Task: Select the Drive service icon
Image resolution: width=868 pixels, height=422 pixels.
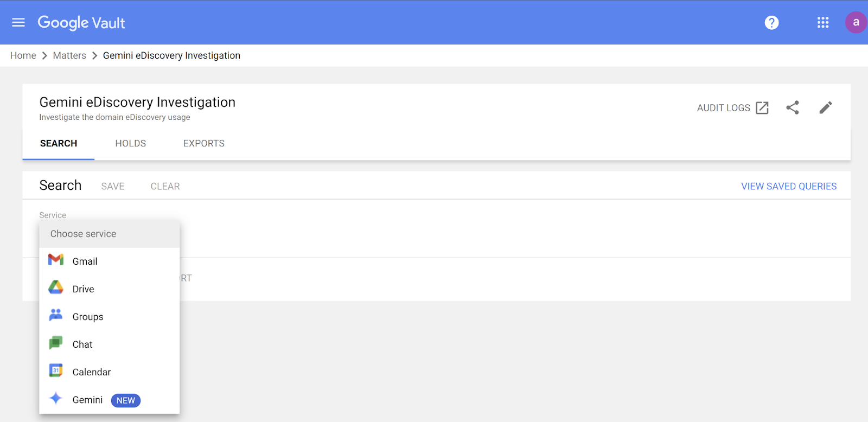Action: 55,288
